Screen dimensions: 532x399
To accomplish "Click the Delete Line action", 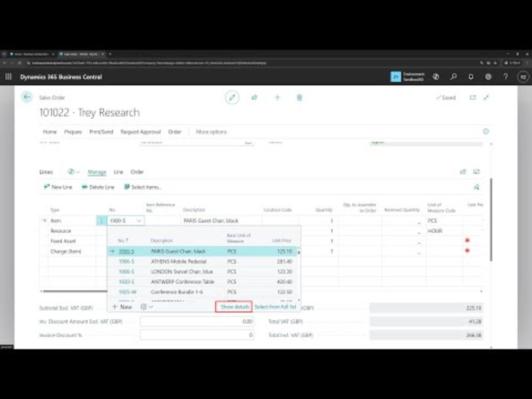I will click(x=98, y=187).
